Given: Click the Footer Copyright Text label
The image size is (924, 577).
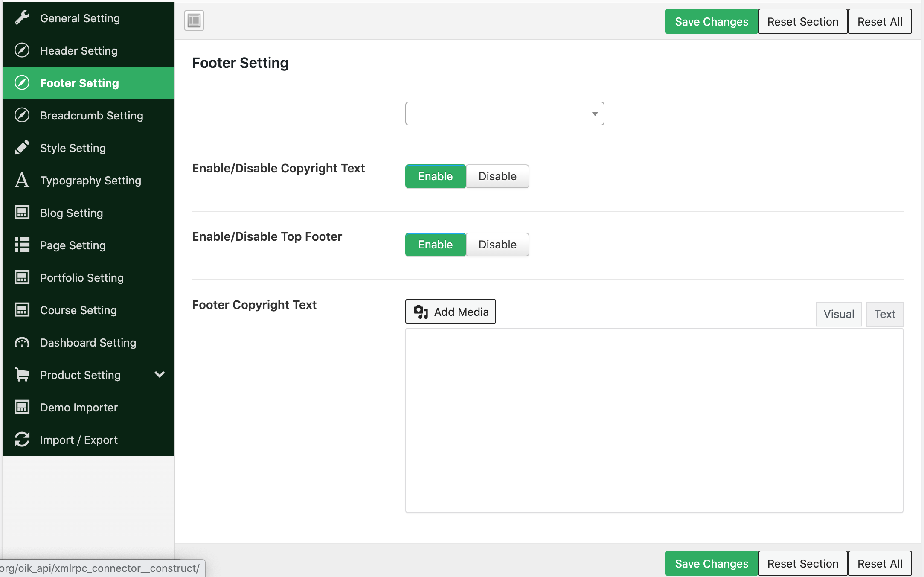Looking at the screenshot, I should (254, 305).
